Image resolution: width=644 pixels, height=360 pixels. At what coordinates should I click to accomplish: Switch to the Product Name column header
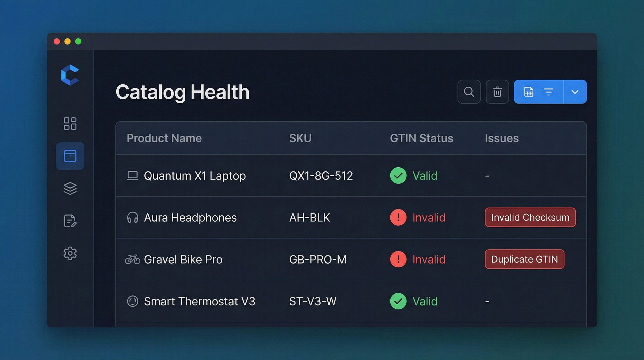pyautogui.click(x=164, y=138)
